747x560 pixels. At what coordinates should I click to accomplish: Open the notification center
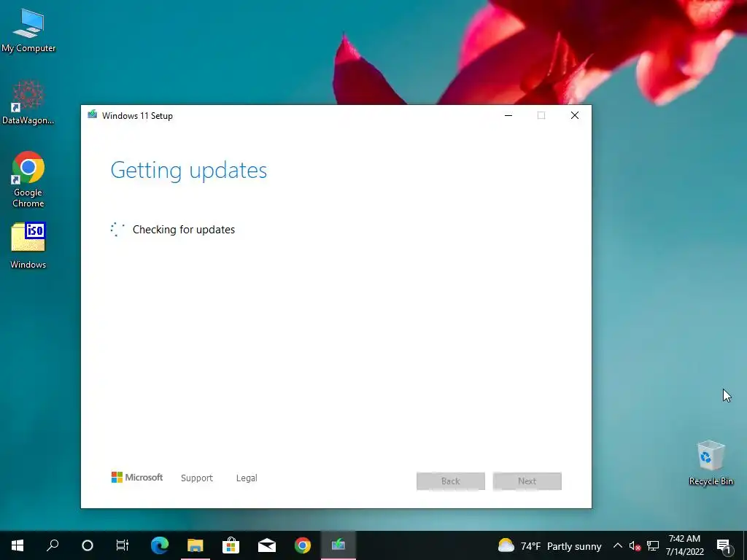pos(723,545)
